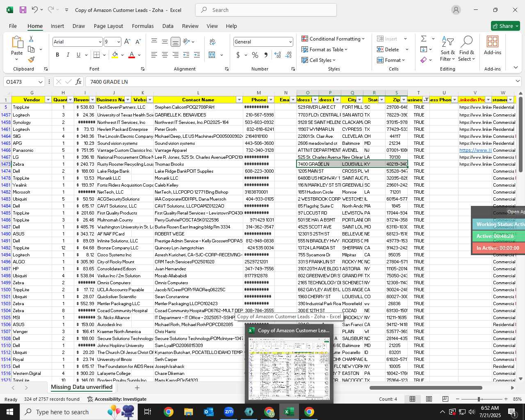Click Decrease Decimal icon
The image size is (525, 420).
(x=288, y=55)
